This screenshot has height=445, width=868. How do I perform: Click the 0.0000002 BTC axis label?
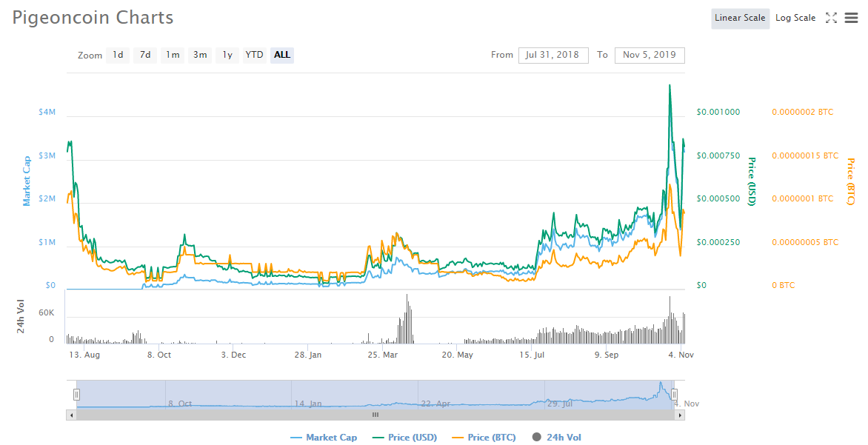[802, 112]
